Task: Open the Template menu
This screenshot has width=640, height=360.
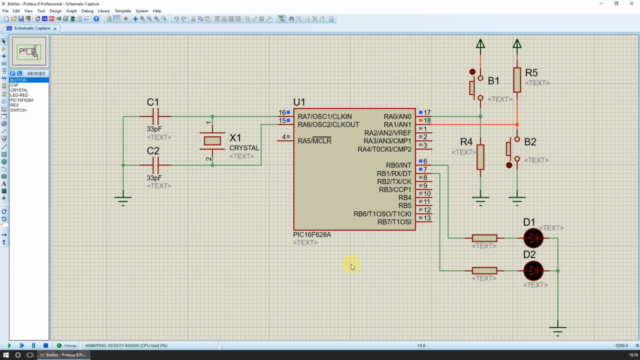Action: (123, 11)
